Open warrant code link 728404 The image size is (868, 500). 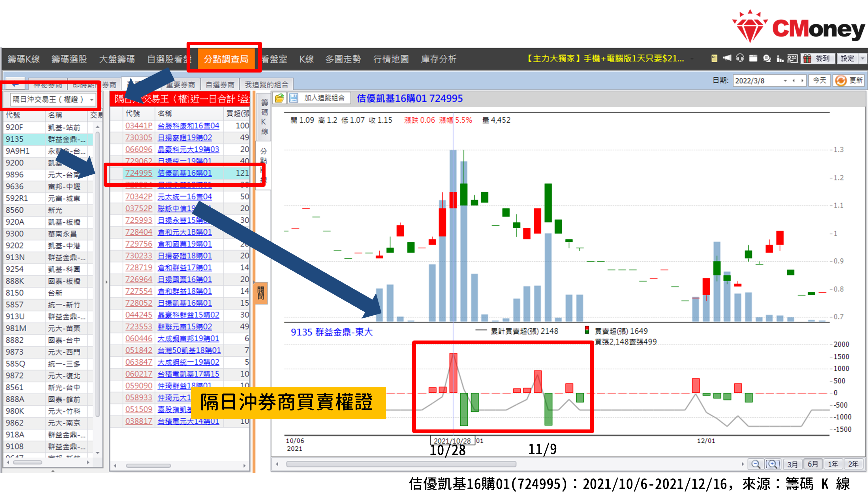(139, 232)
